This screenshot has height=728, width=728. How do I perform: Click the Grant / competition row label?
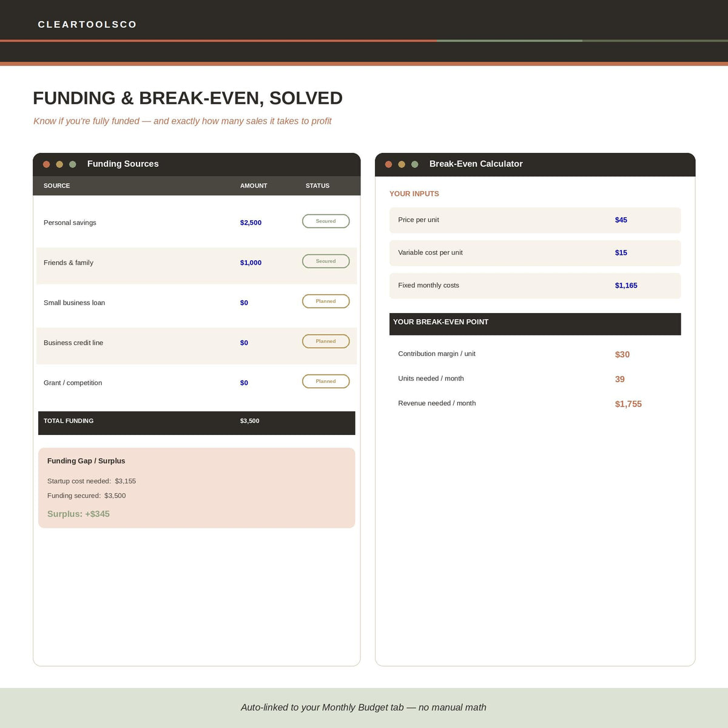point(73,383)
